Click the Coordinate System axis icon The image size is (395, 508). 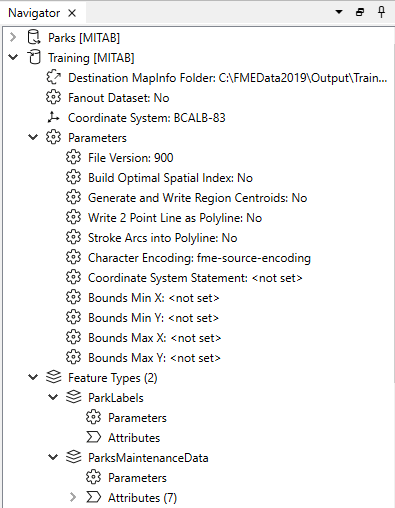pyautogui.click(x=53, y=117)
